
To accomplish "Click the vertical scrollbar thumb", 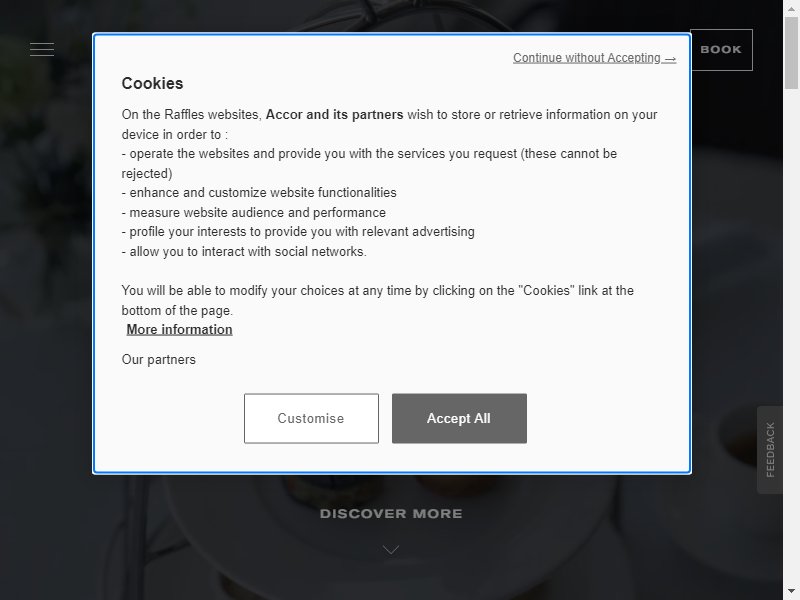I will [791, 53].
